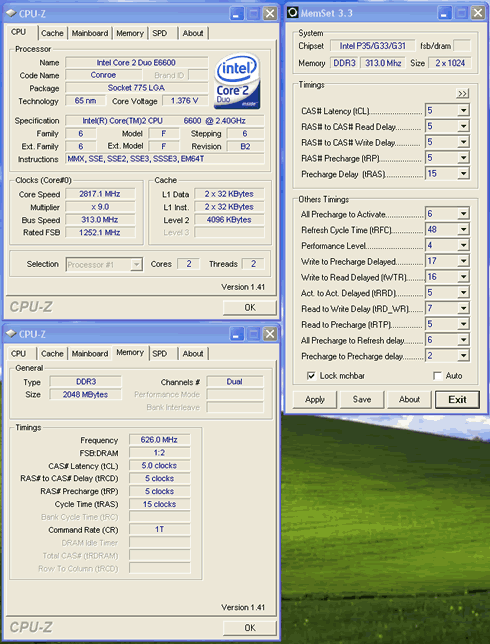Screen dimensions: 490x644
Task: Click the Command Rate value 1T
Action: [159, 529]
